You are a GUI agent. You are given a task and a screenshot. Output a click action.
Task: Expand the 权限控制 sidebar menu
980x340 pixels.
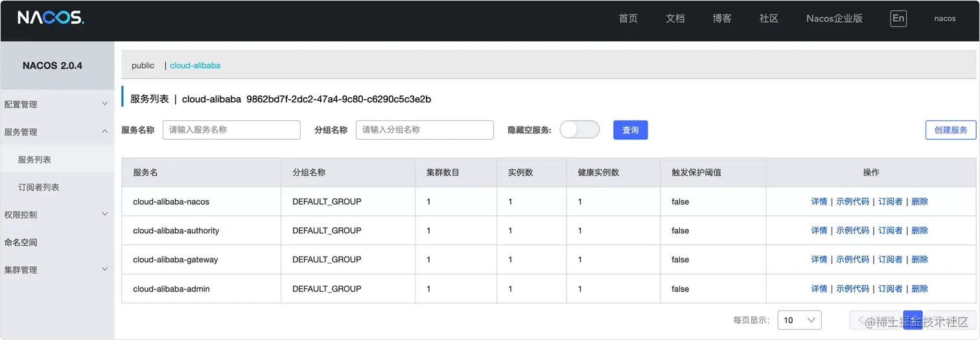tap(56, 214)
